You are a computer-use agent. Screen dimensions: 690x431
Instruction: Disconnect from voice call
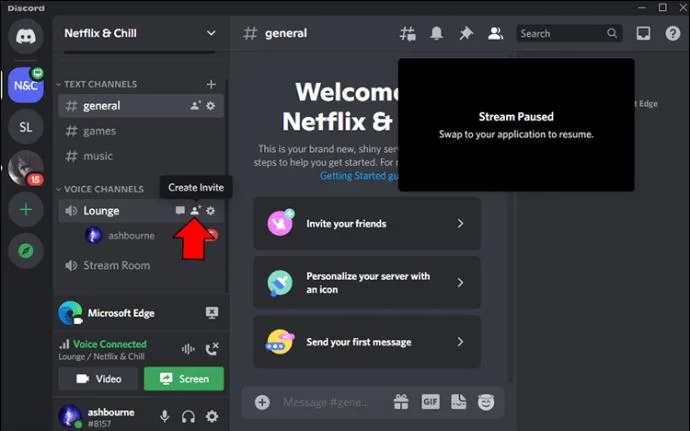(x=212, y=349)
